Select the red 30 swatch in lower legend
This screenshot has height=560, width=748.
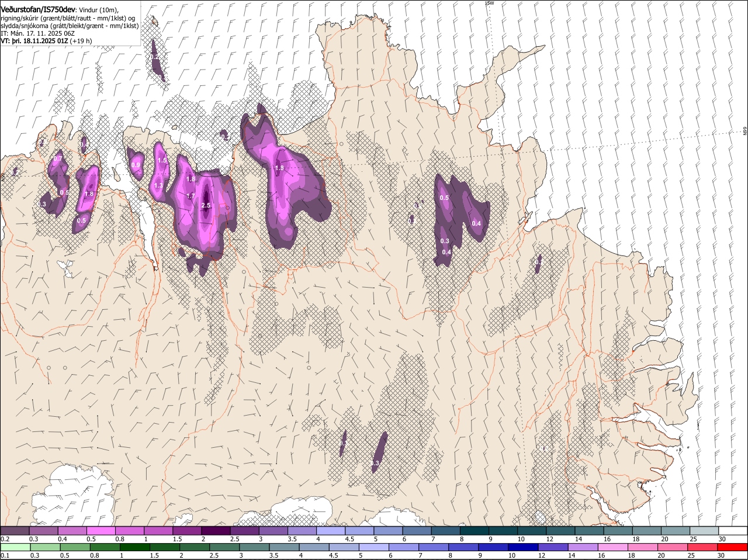point(732,547)
